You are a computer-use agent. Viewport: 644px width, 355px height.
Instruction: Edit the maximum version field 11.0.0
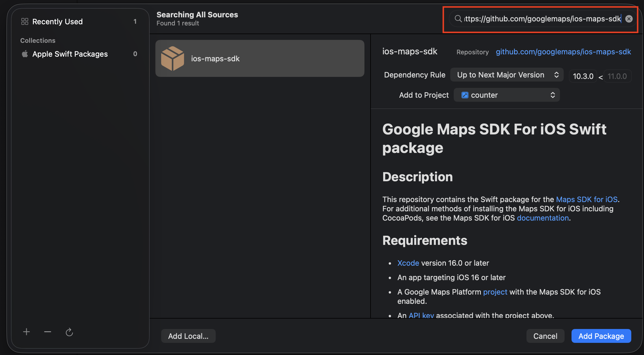pyautogui.click(x=617, y=76)
